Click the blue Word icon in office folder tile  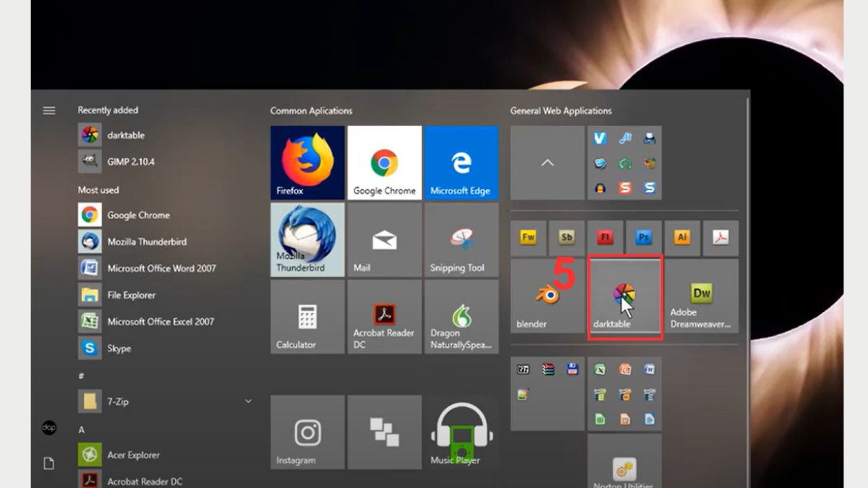click(x=650, y=369)
